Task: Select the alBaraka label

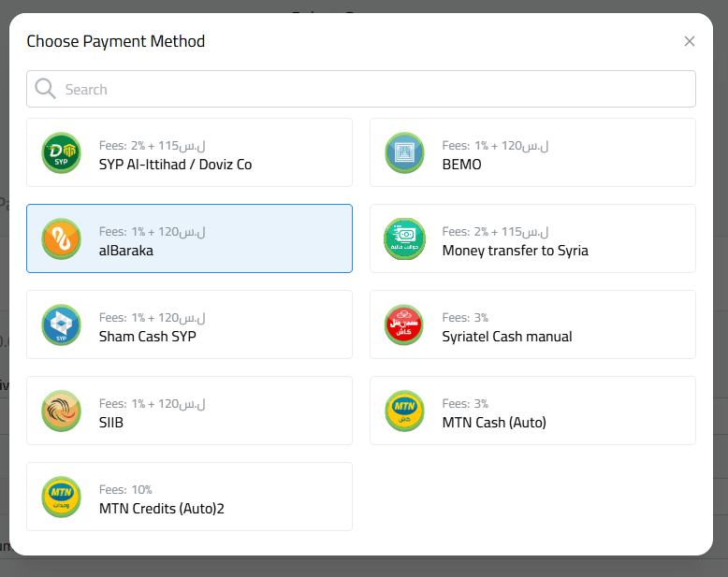Action: [x=125, y=251]
